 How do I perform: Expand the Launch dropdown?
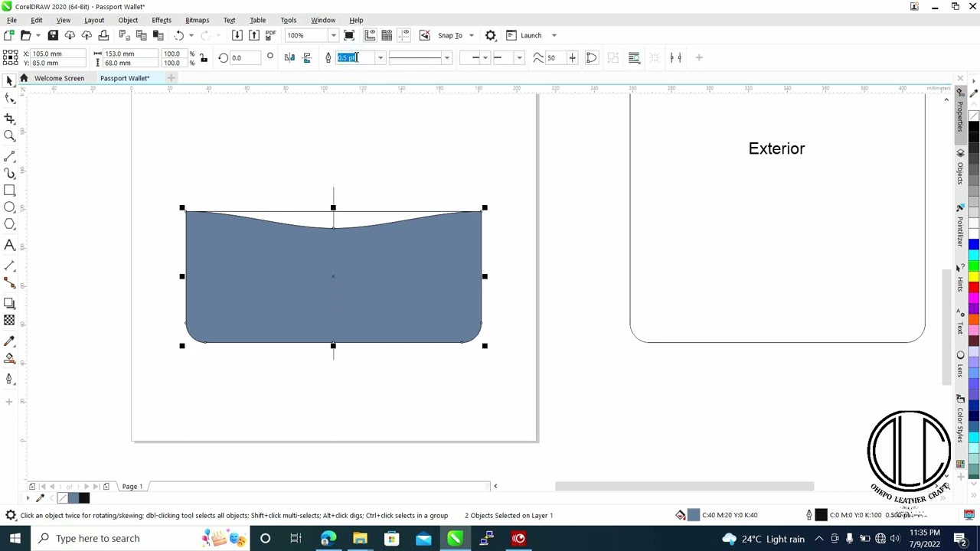click(554, 35)
